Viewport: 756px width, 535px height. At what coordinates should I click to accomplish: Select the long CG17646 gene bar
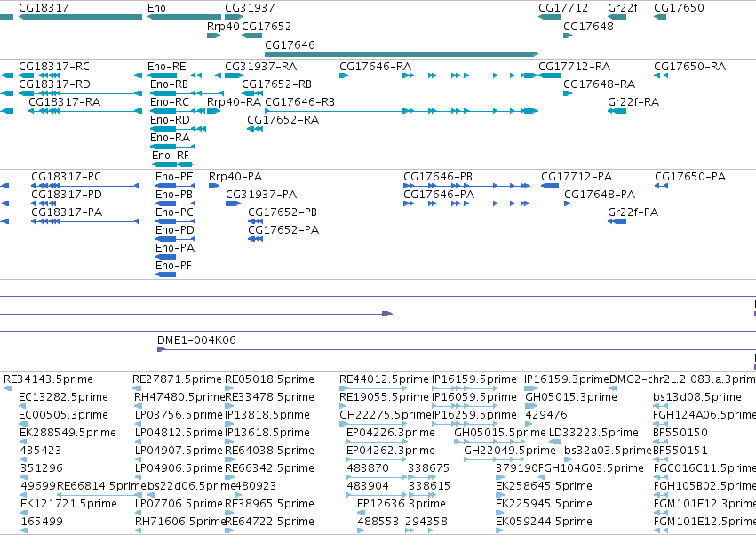[402, 54]
